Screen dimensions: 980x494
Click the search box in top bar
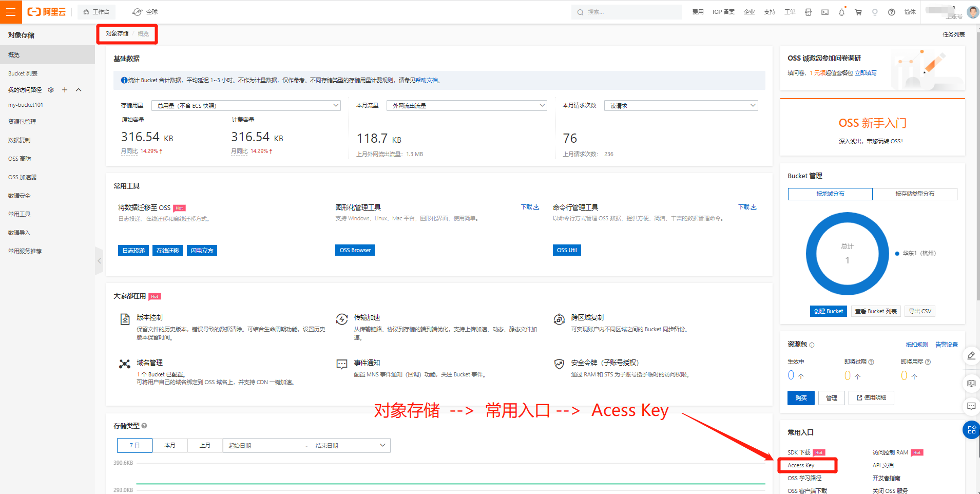627,12
